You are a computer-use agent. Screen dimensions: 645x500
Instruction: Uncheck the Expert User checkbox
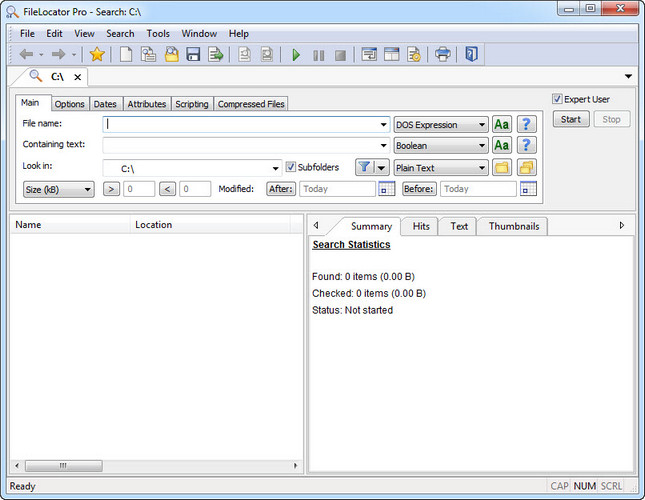click(558, 99)
